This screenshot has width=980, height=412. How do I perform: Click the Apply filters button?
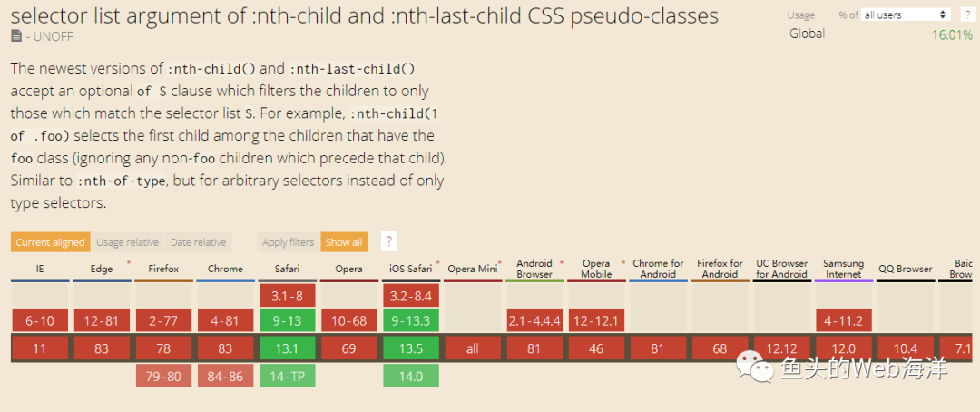[288, 242]
